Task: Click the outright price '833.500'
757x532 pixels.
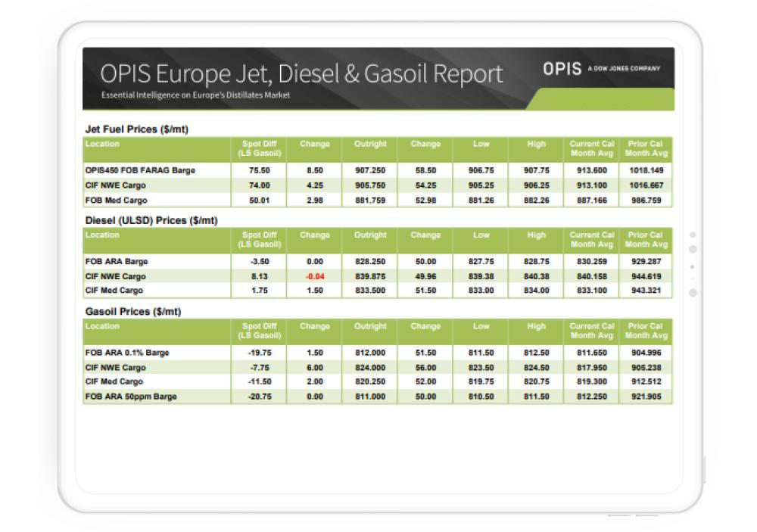Action: pos(370,291)
